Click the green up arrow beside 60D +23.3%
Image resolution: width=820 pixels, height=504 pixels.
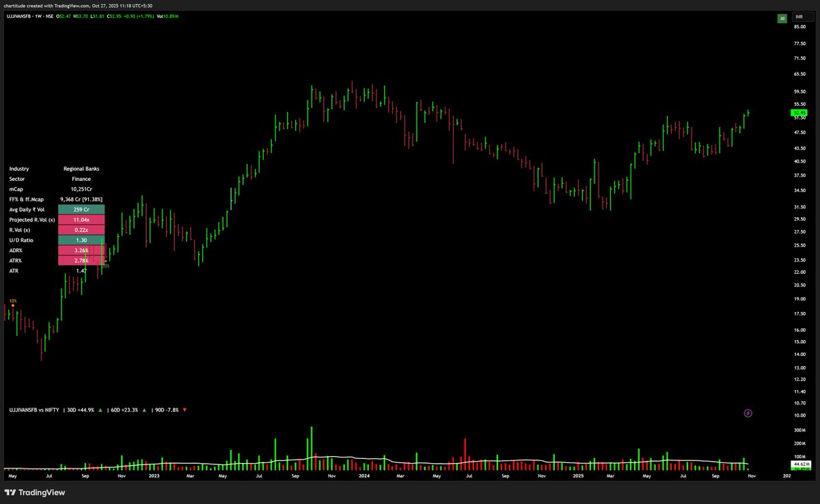[x=145, y=410]
